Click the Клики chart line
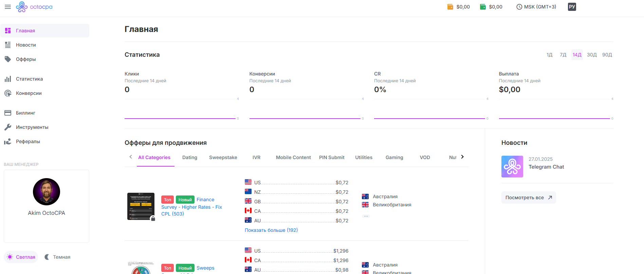Viewport: 644px width, 274px height. pyautogui.click(x=180, y=119)
